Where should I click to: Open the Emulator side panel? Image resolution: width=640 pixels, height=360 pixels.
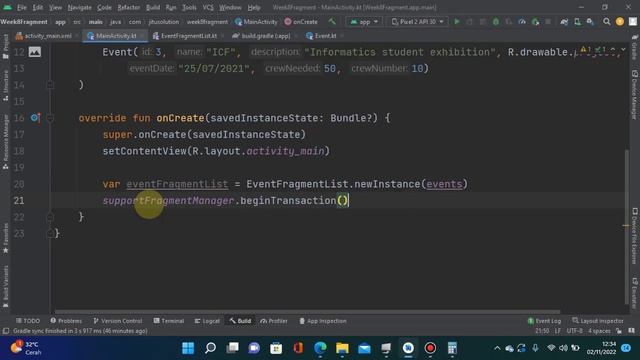tap(634, 293)
